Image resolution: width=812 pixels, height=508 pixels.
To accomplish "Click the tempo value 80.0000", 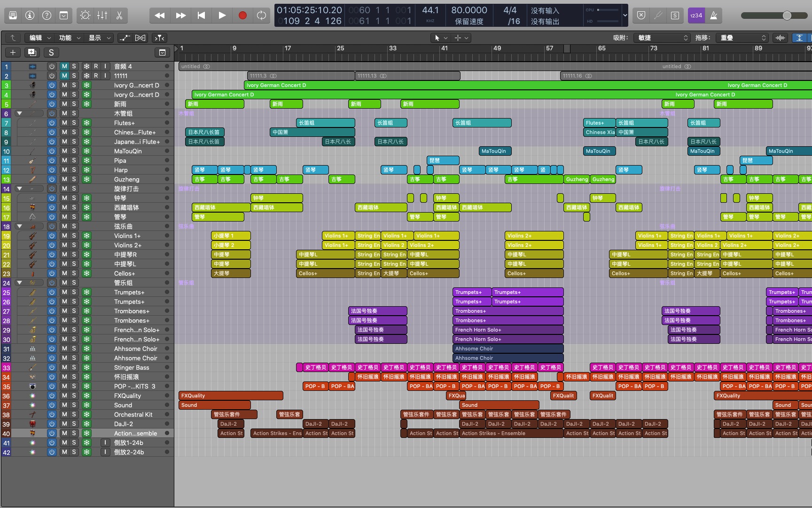I will pos(469,10).
